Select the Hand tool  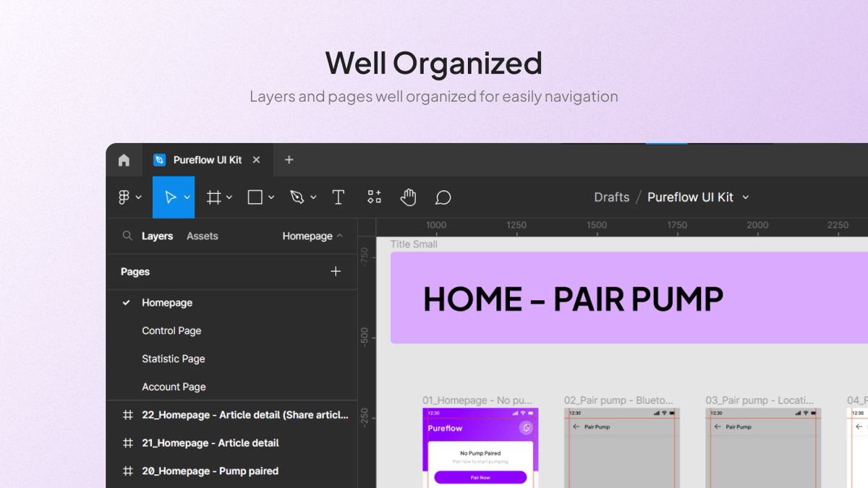tap(408, 197)
